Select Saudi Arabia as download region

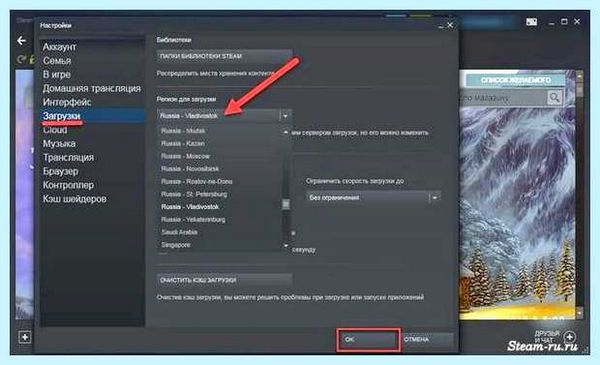point(179,232)
